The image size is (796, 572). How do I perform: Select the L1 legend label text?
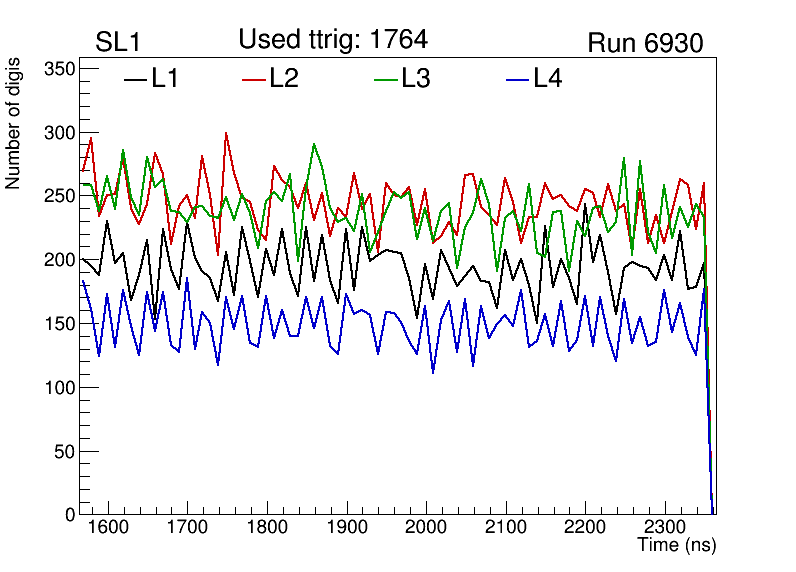[x=165, y=79]
